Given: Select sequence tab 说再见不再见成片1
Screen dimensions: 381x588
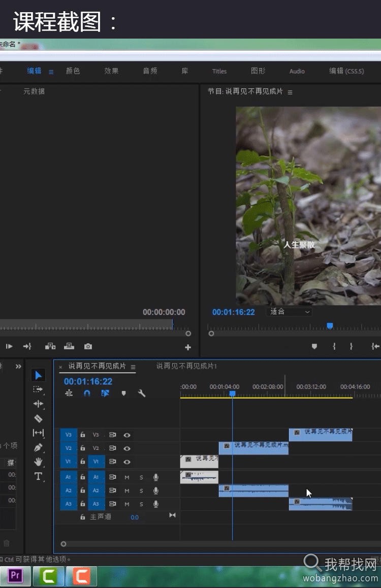Looking at the screenshot, I should tap(186, 366).
